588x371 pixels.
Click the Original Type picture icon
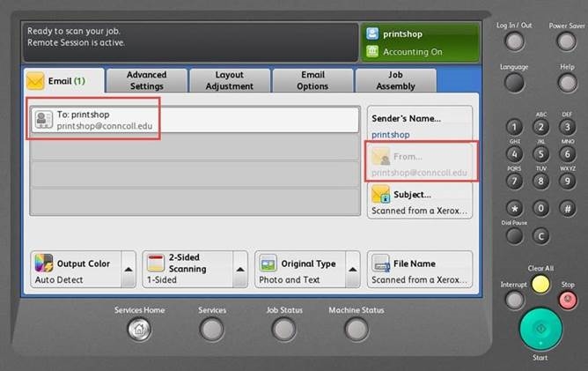(268, 263)
